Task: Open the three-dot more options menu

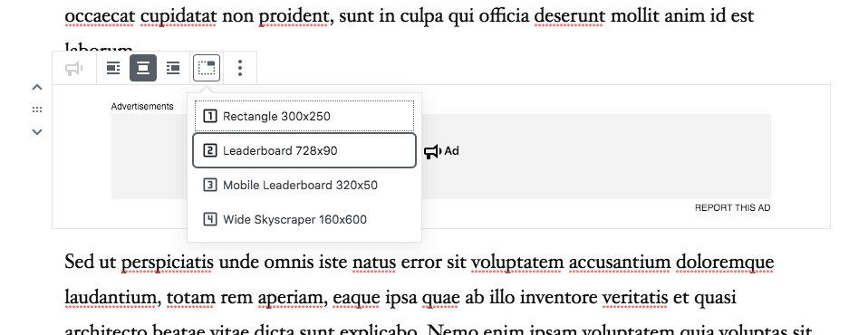Action: point(240,68)
